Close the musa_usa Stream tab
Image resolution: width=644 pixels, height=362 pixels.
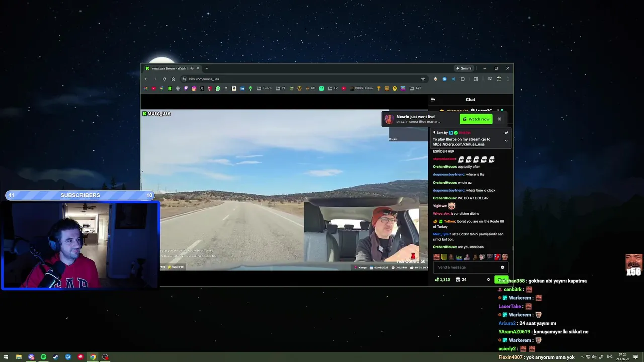click(x=198, y=68)
